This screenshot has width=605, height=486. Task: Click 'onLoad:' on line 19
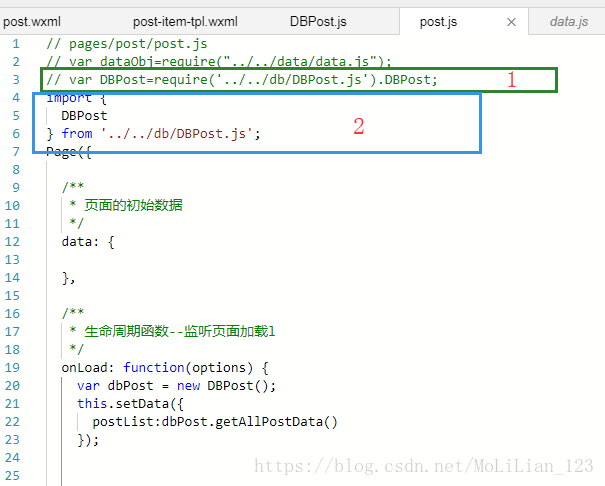88,368
